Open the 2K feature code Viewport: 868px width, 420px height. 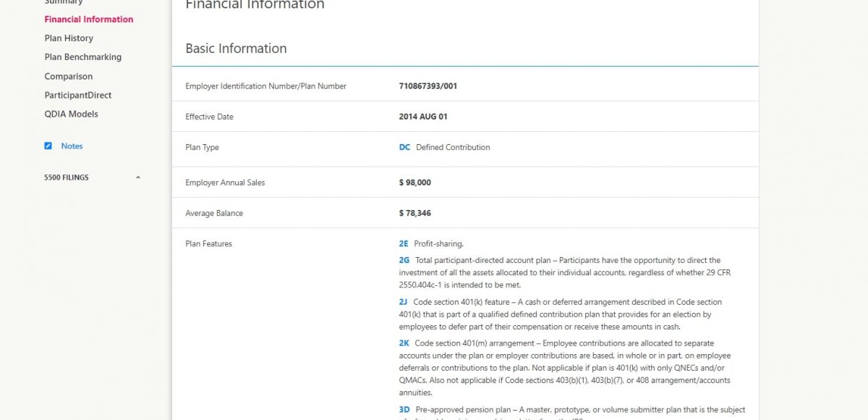(404, 343)
